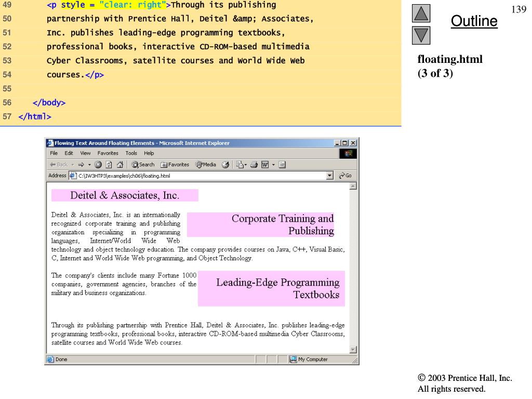
Task: Expand the Address bar dropdown
Action: point(329,176)
